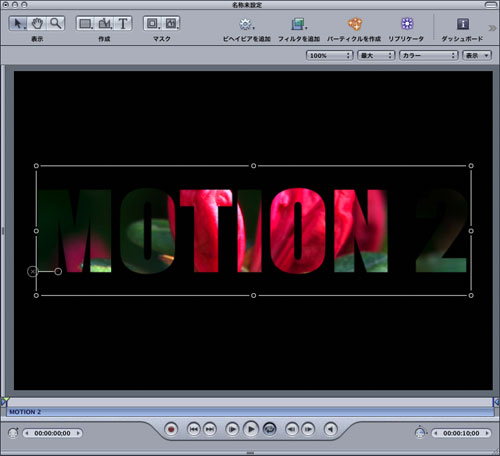Click the top-right bounding box handle
Screen dimensions: 500x456
(x=471, y=166)
